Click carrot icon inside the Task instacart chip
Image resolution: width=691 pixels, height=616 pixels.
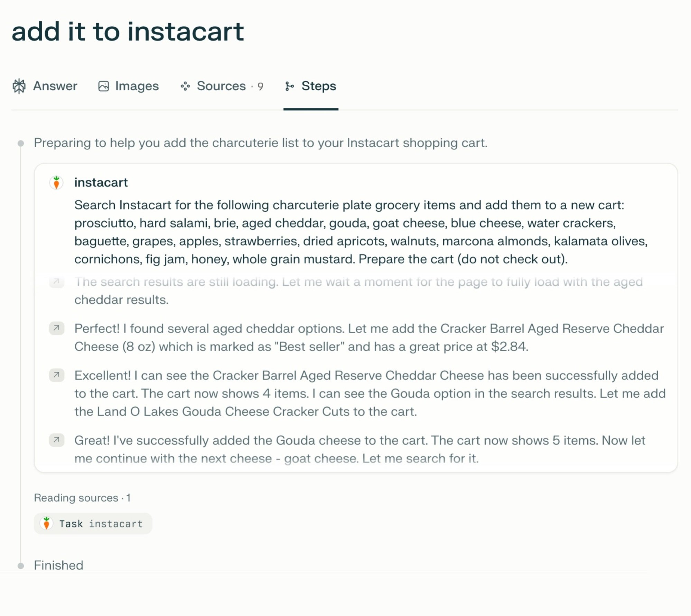(x=47, y=523)
